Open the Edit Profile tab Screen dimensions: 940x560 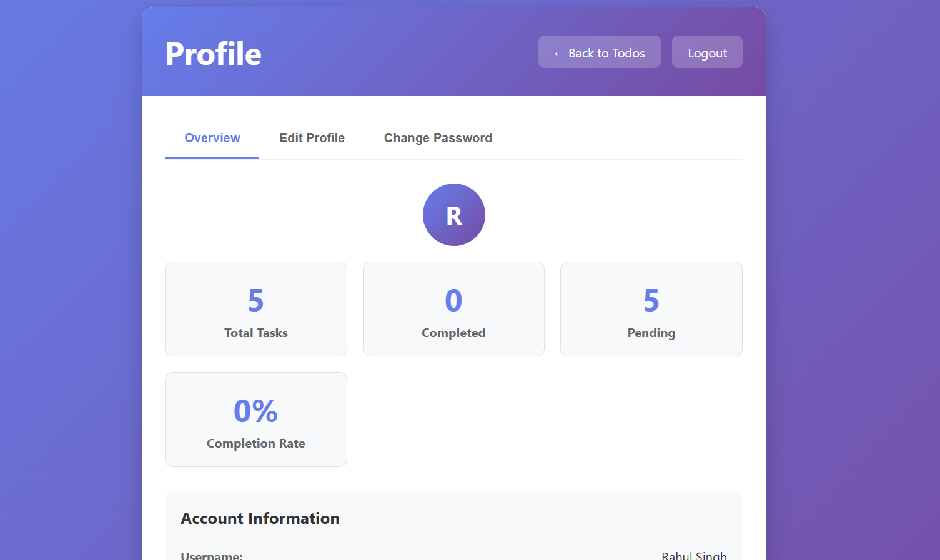click(312, 138)
